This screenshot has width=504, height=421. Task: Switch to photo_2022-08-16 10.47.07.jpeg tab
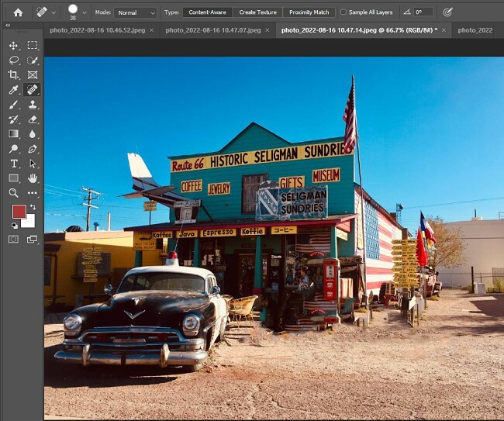213,30
